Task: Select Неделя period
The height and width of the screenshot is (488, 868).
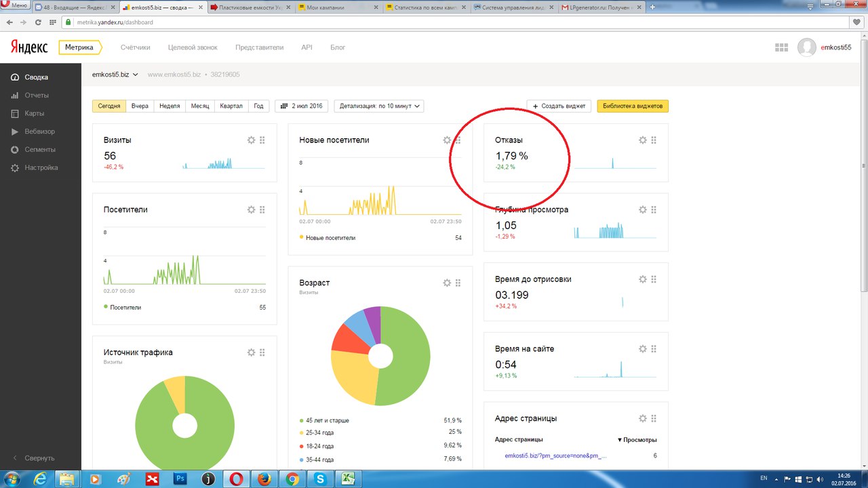Action: click(170, 106)
